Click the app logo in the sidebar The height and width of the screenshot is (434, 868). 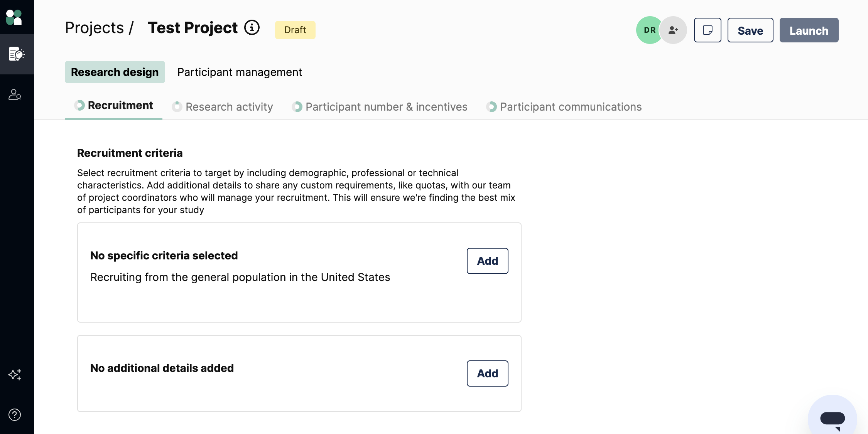point(14,17)
